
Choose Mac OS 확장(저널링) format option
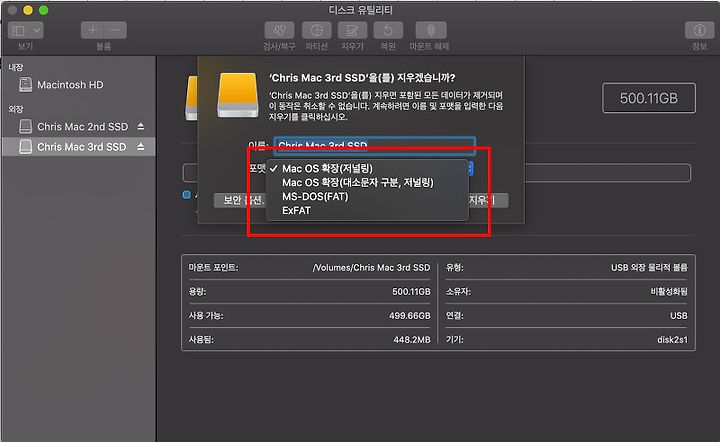tap(367, 168)
